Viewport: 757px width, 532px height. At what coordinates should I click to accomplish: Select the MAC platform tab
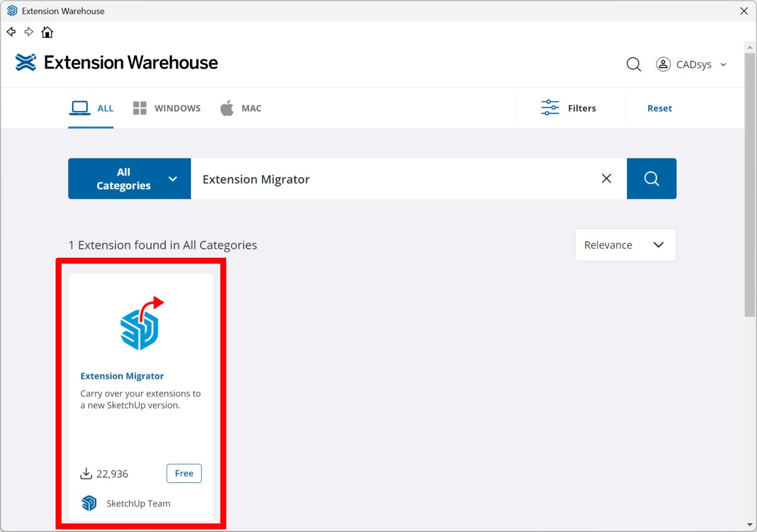241,108
